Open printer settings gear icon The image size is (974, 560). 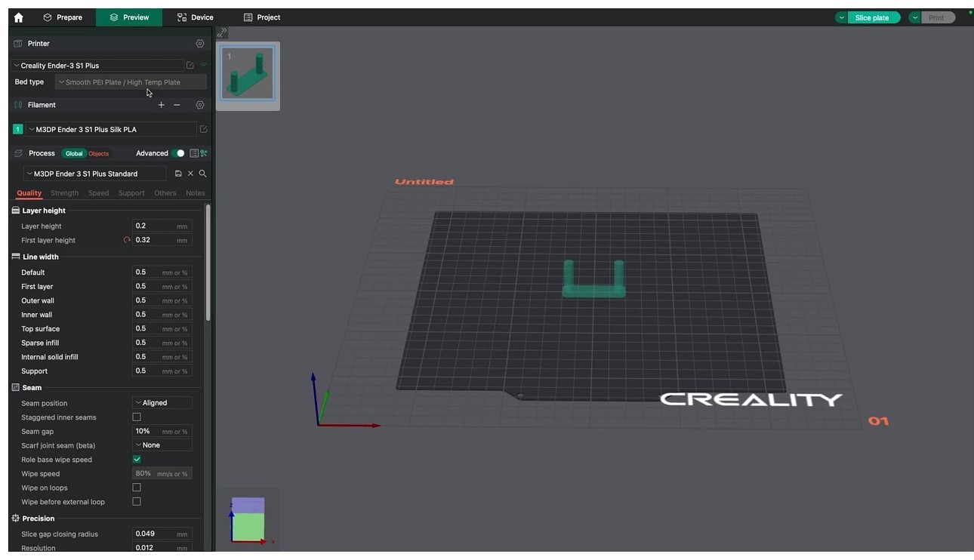200,44
